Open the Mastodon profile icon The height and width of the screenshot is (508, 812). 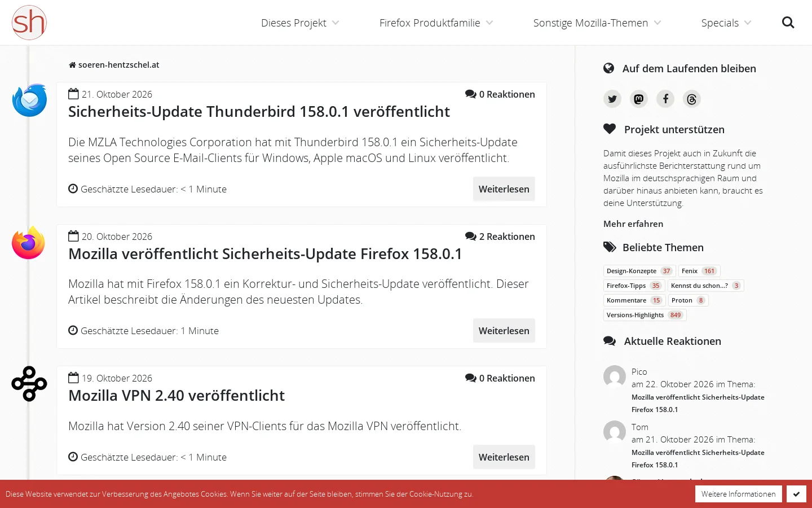coord(639,99)
